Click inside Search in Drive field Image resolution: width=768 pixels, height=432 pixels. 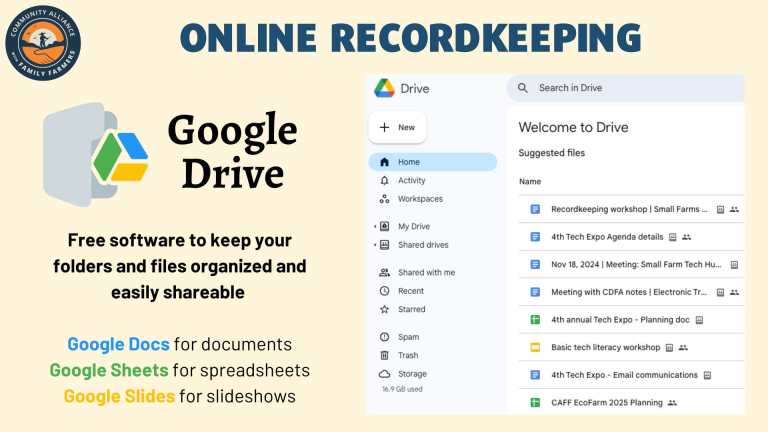click(630, 88)
